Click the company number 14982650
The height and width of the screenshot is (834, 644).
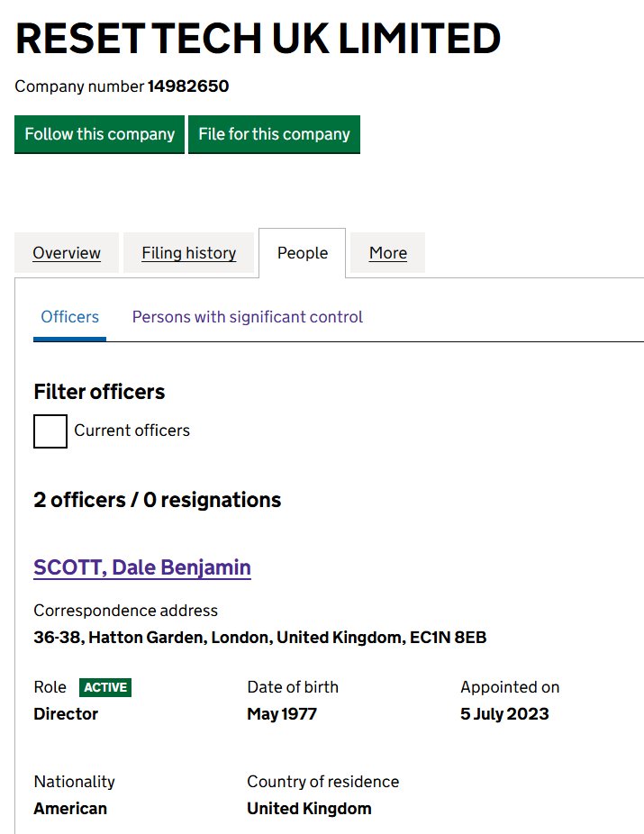tap(187, 86)
